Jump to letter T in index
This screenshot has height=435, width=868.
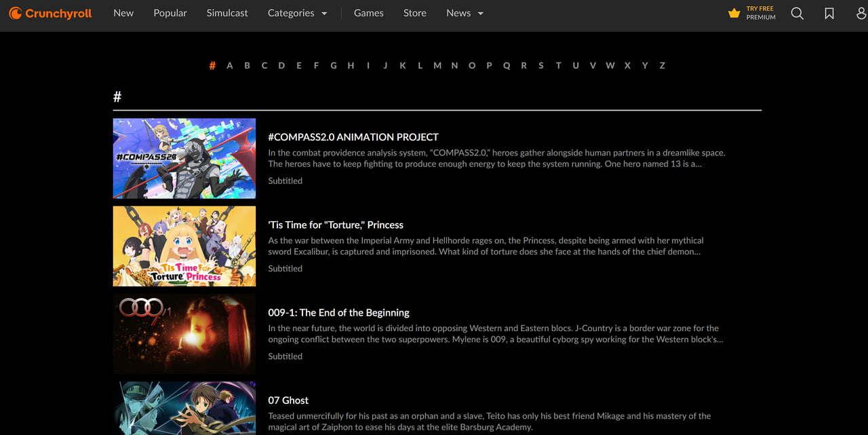click(558, 65)
